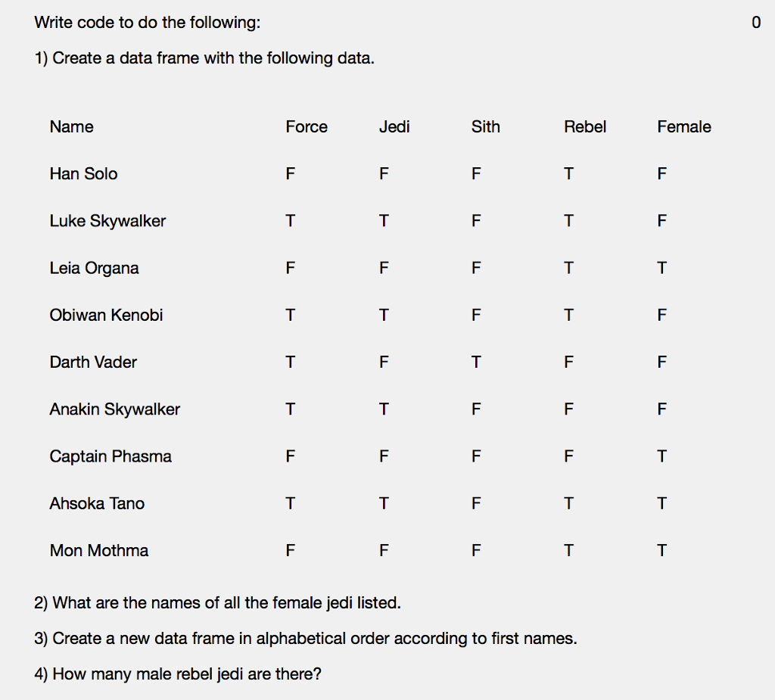The height and width of the screenshot is (700, 775).
Task: Click the Sith value for Darth Vader
Action: 475,362
